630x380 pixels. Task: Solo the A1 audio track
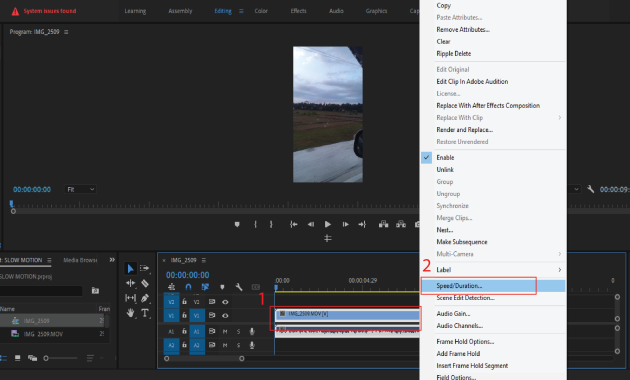click(x=238, y=331)
